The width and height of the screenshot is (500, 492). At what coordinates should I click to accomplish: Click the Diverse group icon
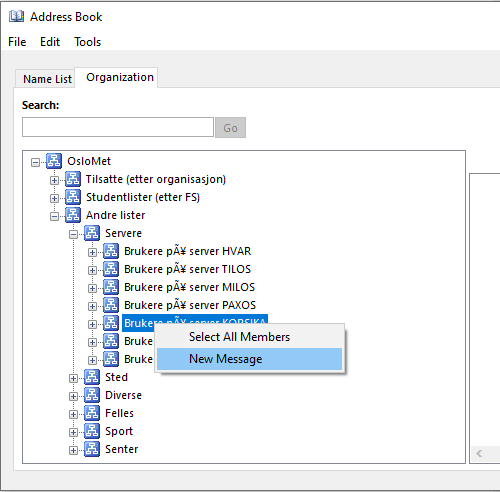92,395
